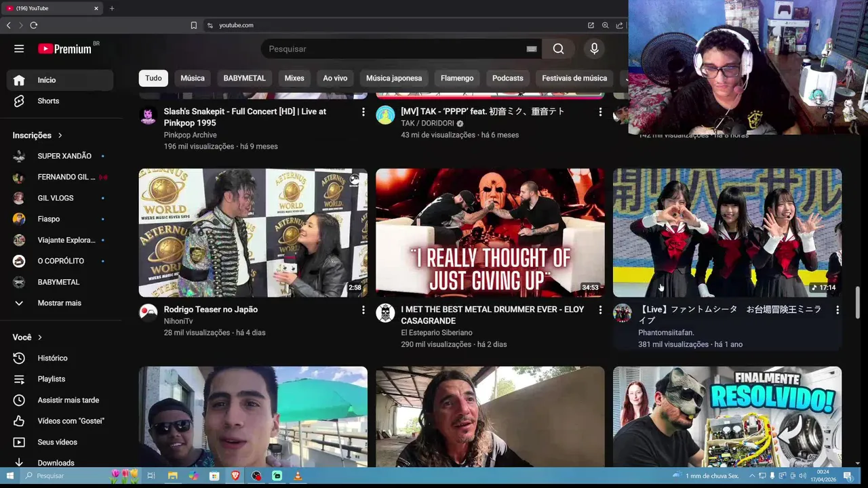The width and height of the screenshot is (868, 488).
Task: Select the Podcasts filter chip
Action: [x=508, y=78]
